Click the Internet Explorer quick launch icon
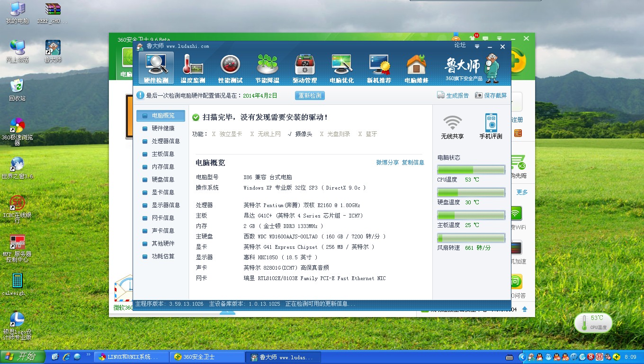This screenshot has width=644, height=364. [66, 357]
